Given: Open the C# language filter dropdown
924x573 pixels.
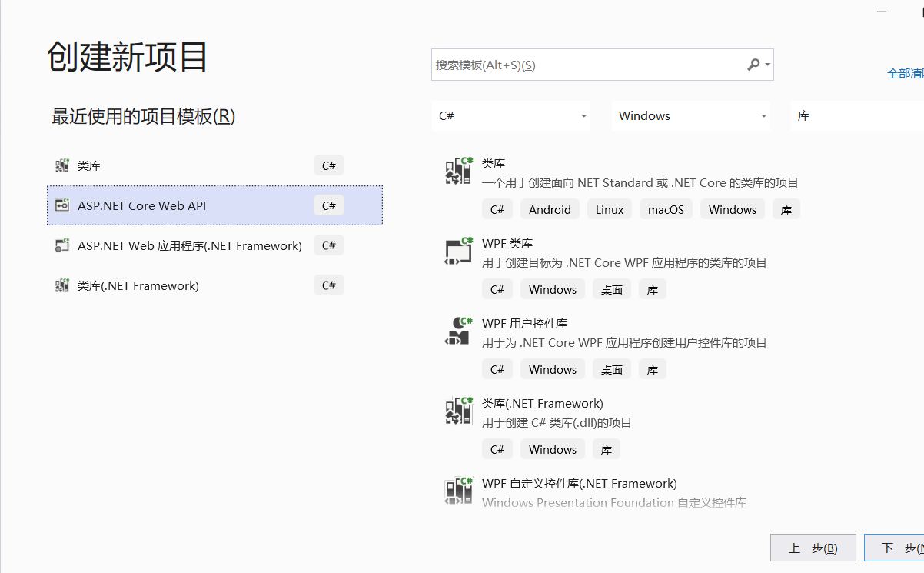Looking at the screenshot, I should (x=511, y=115).
